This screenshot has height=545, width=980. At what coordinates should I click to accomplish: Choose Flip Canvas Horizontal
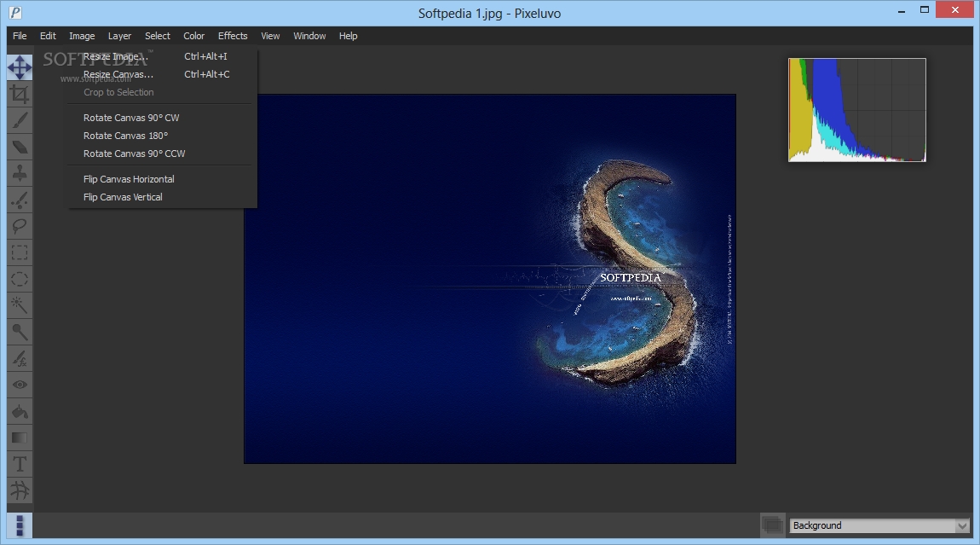[x=163, y=179]
